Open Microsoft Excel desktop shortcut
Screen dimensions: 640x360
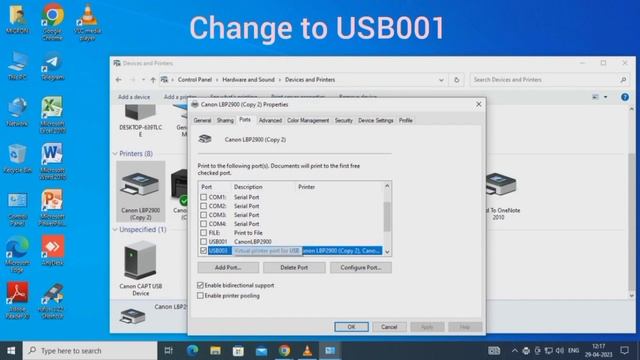[x=52, y=115]
